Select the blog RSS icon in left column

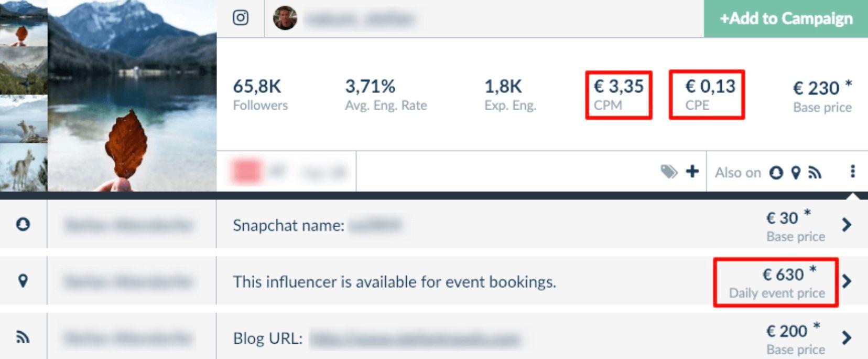click(x=23, y=337)
